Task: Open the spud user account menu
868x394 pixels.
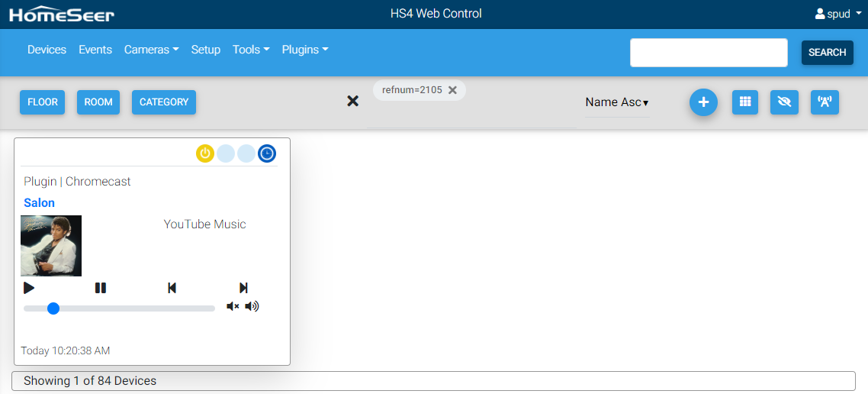Action: click(x=838, y=14)
